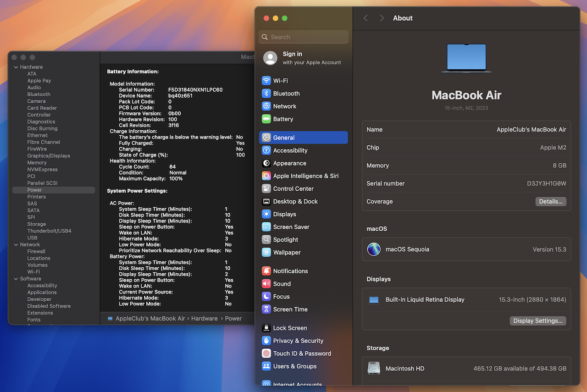
Task: Click the Touch ID & Password fingerprint icon
Action: click(266, 353)
